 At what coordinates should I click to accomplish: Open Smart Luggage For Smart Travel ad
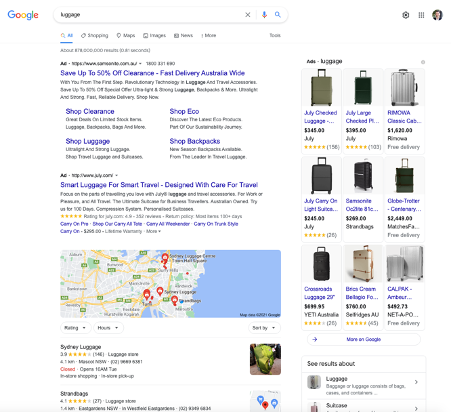[x=159, y=185]
